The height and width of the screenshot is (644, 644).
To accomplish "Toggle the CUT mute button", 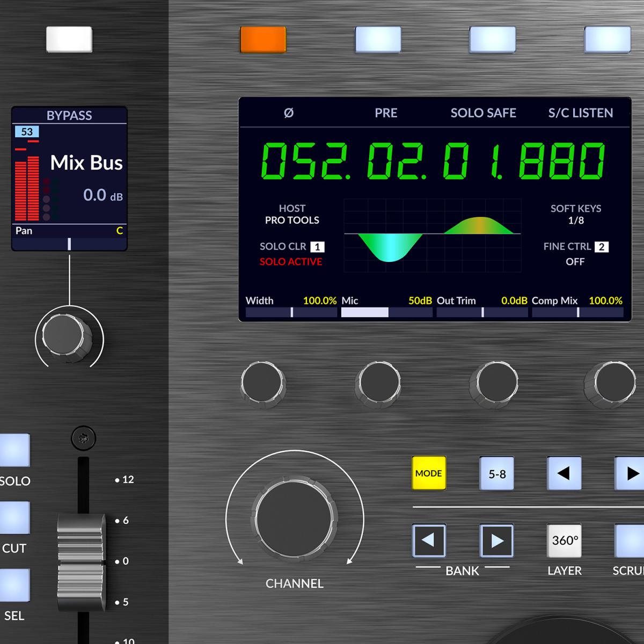I will [x=14, y=518].
